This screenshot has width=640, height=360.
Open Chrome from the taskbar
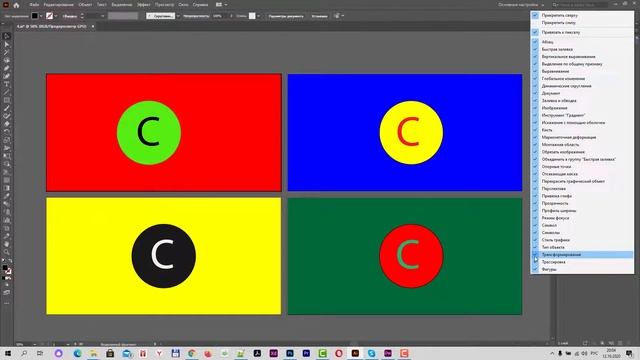192,353
